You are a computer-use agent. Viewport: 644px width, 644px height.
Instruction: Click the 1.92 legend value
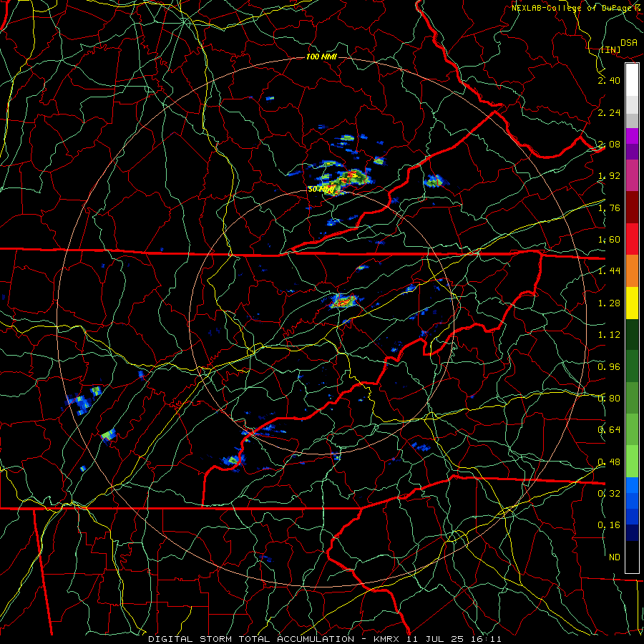pyautogui.click(x=609, y=176)
